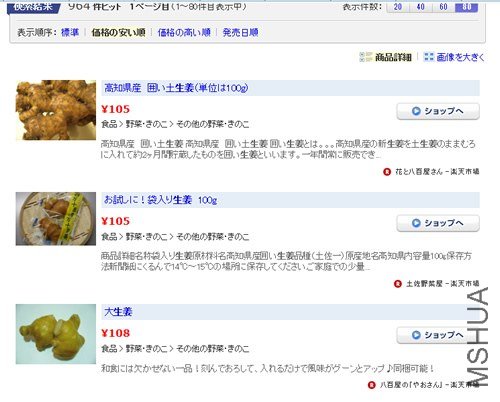This screenshot has height=402, width=500.
Task: Click ショップへ button for 袋入り生姜 item
Action: pos(438,223)
